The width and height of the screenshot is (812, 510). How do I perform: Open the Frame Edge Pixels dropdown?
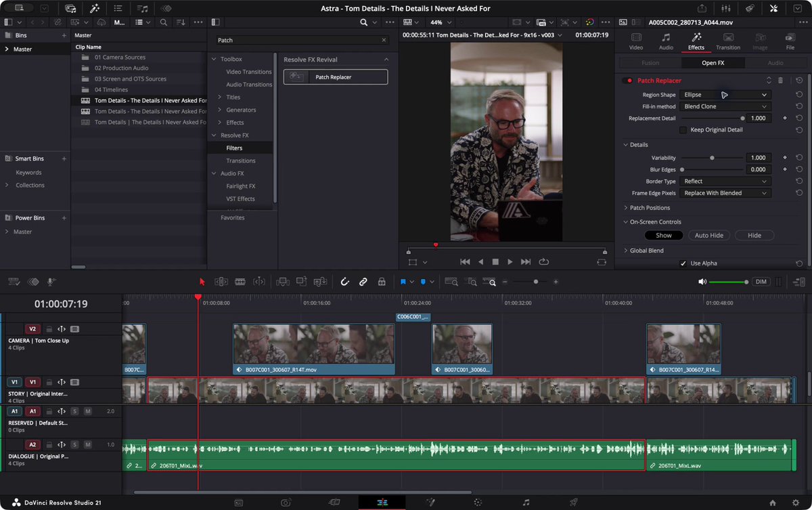point(725,193)
